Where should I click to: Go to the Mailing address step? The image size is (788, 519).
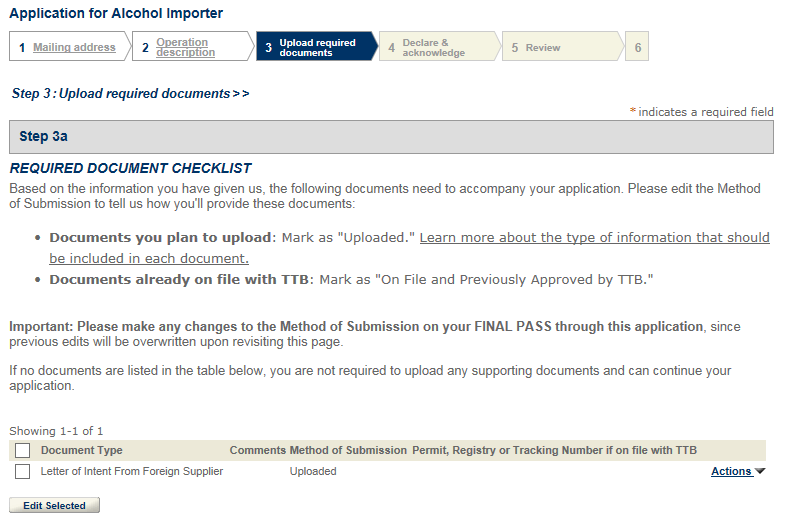coord(74,47)
